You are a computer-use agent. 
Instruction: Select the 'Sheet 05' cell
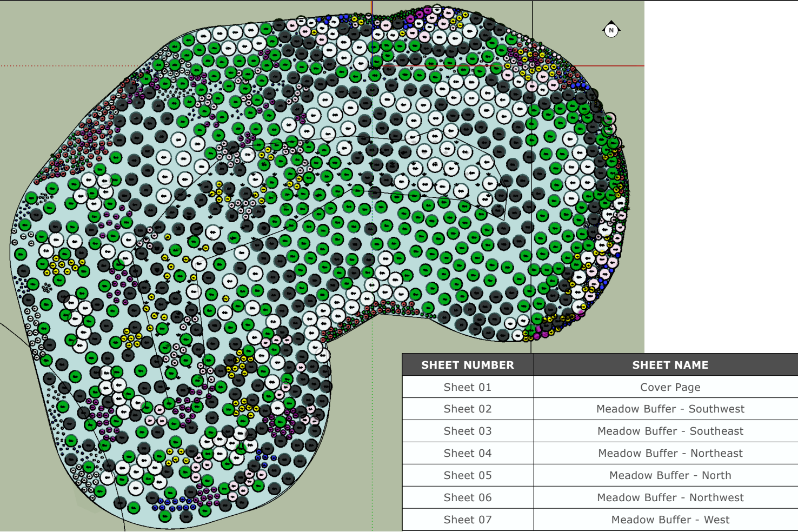[x=468, y=475]
